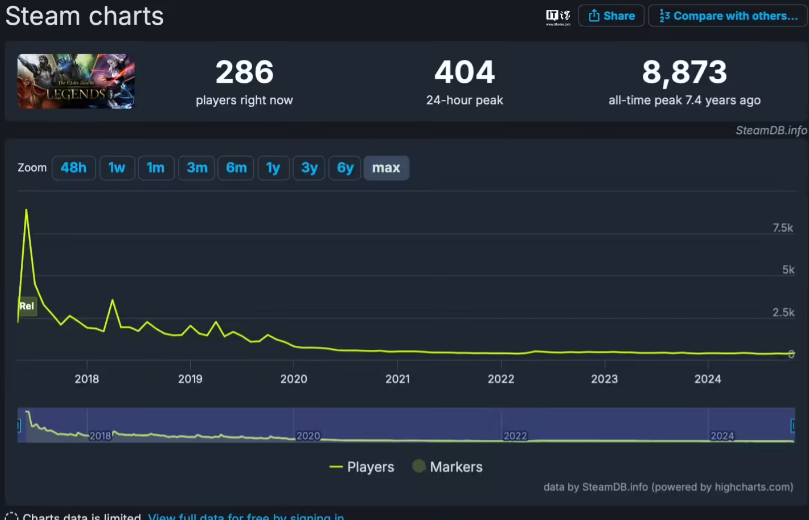Open the 'View full data for free' link

point(246,516)
